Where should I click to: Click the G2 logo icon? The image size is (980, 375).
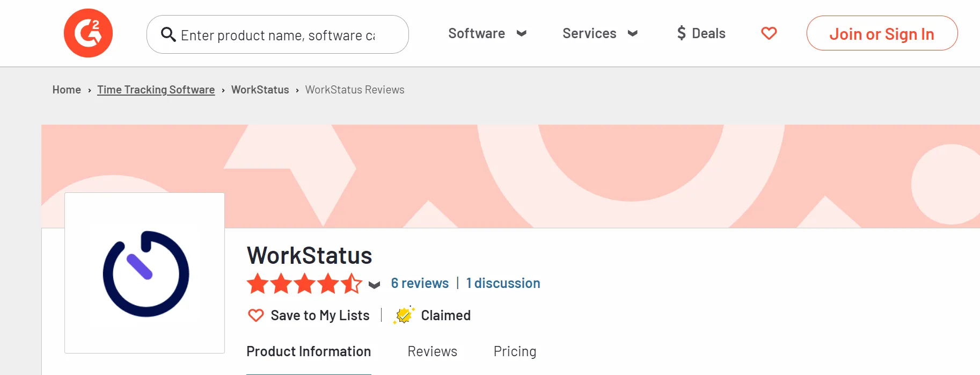click(88, 33)
